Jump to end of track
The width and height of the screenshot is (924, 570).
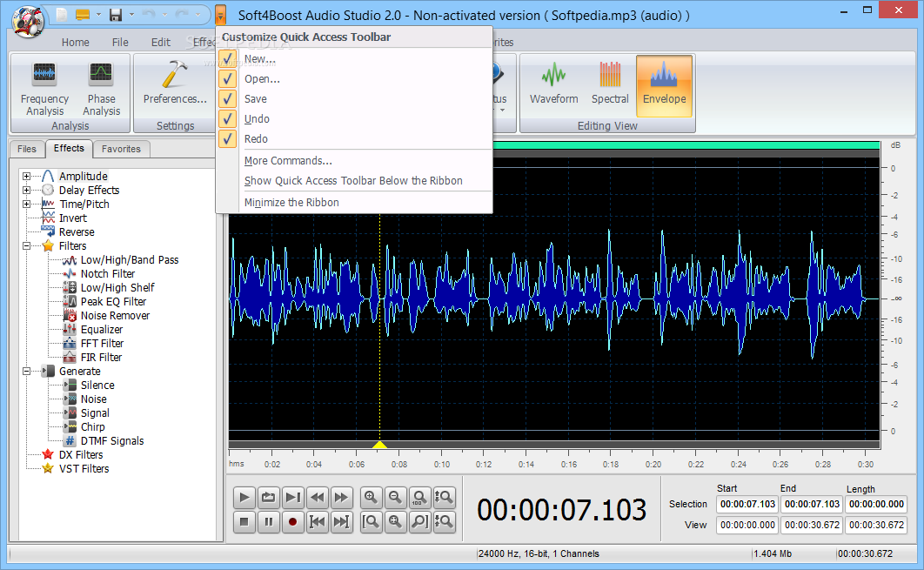(x=341, y=521)
